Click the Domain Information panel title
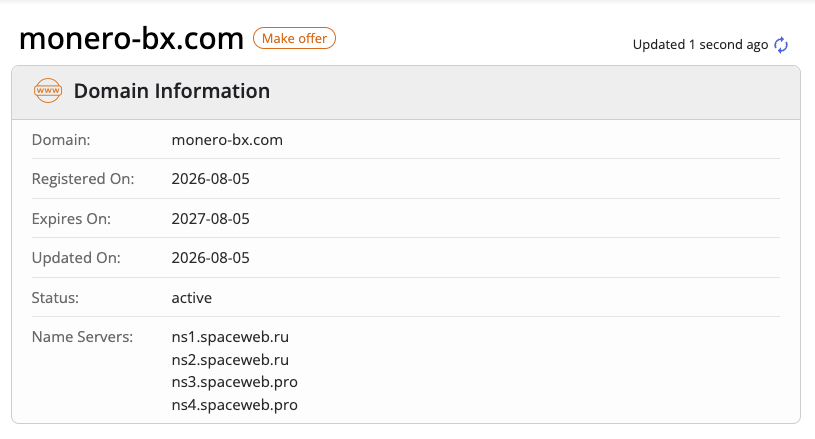This screenshot has height=439, width=815. [x=172, y=91]
